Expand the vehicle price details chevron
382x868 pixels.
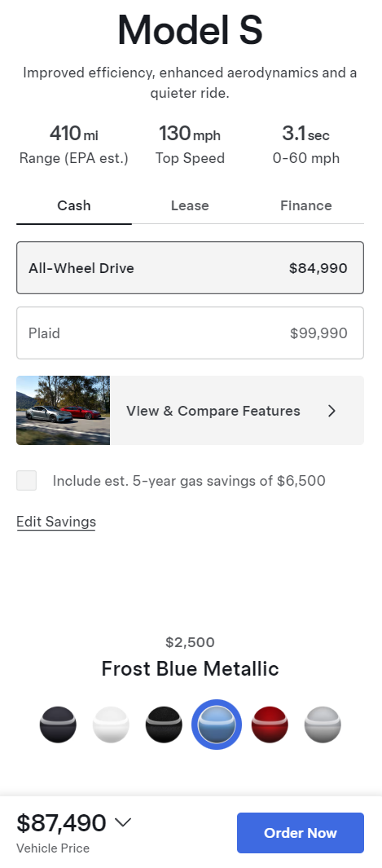point(123,822)
